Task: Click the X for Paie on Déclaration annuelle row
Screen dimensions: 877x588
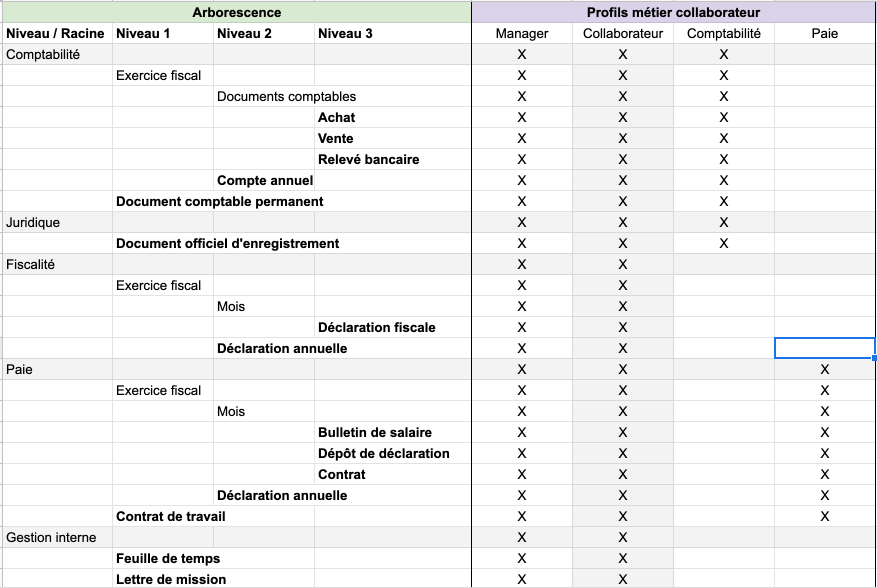Action: click(825, 495)
